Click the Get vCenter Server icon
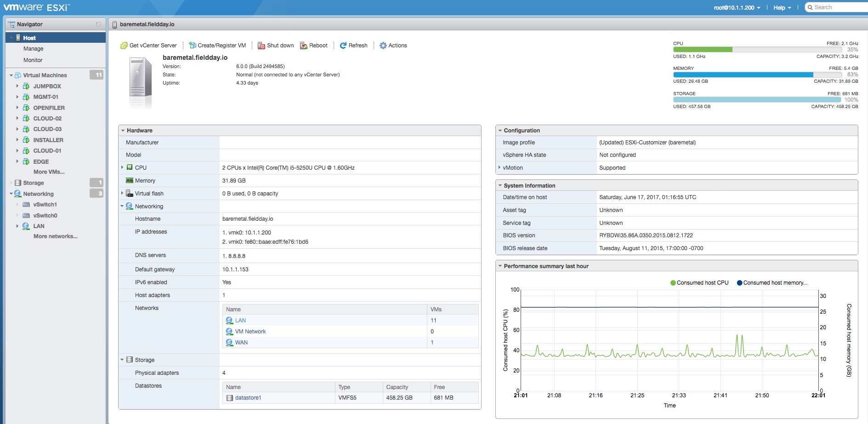 coord(124,46)
